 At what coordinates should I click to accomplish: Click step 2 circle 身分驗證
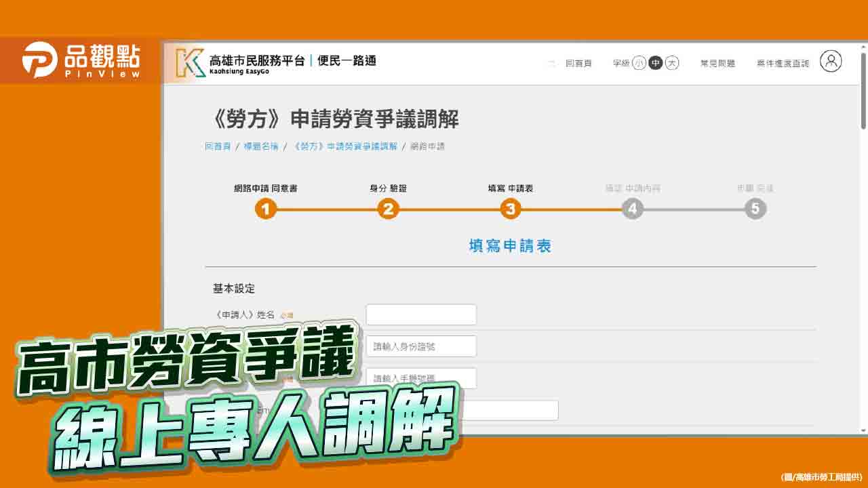coord(388,209)
